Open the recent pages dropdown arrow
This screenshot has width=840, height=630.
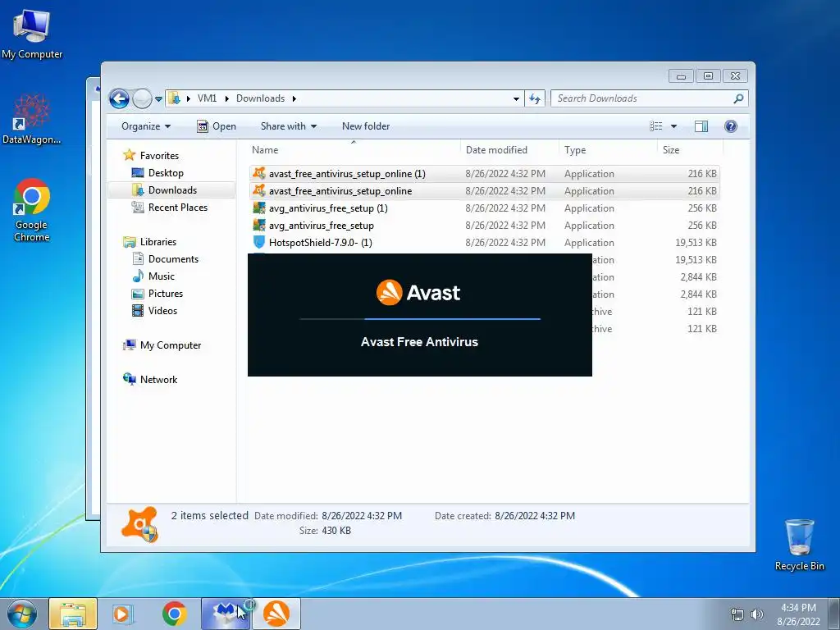(158, 99)
